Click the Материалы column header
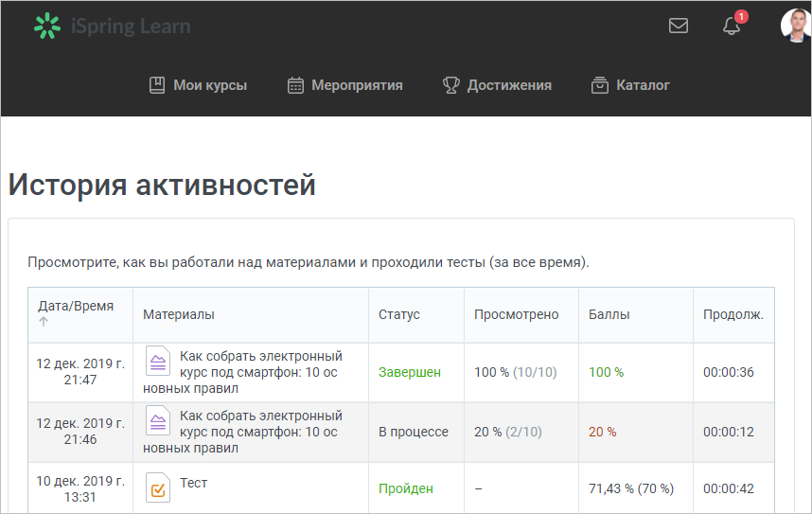 [179, 314]
